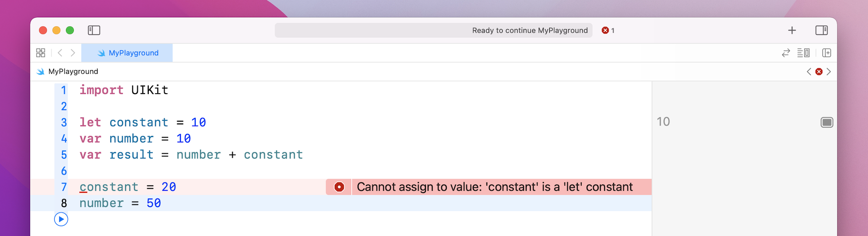
Task: Select the MyPlayground tab
Action: [x=127, y=53]
